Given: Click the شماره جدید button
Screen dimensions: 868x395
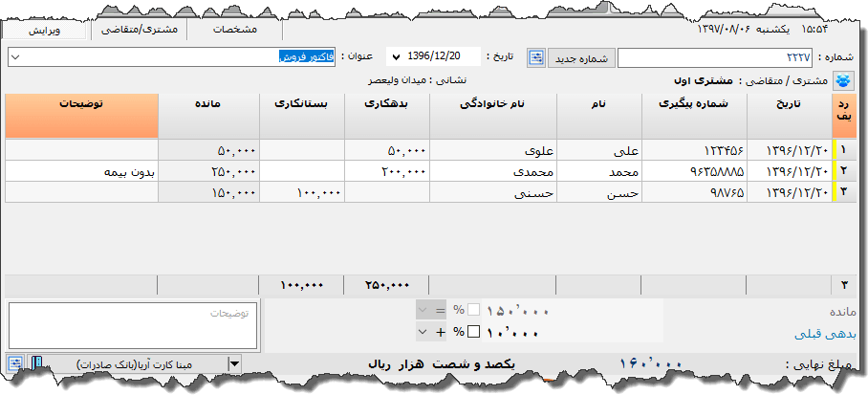Looking at the screenshot, I should point(581,57).
